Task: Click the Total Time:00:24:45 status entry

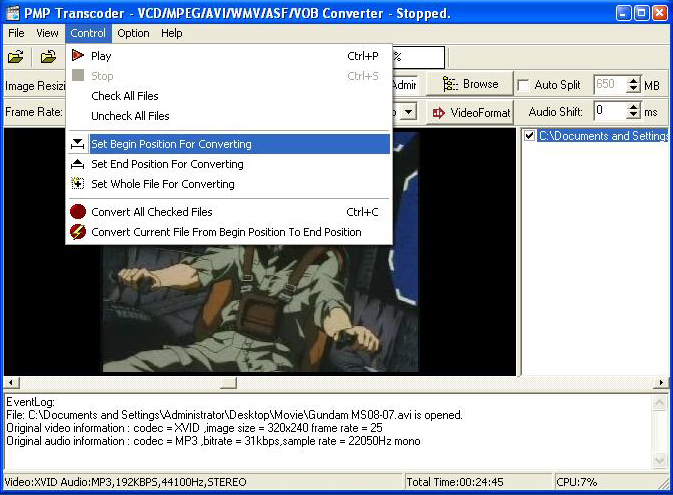Action: pyautogui.click(x=478, y=482)
